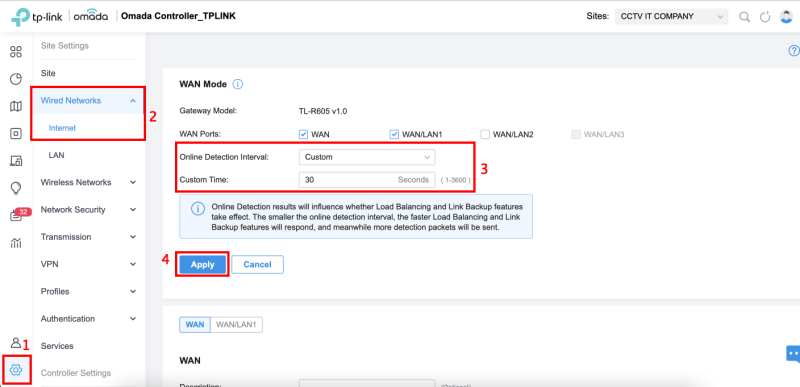Click the Site Settings heading
The width and height of the screenshot is (800, 387).
coord(64,45)
